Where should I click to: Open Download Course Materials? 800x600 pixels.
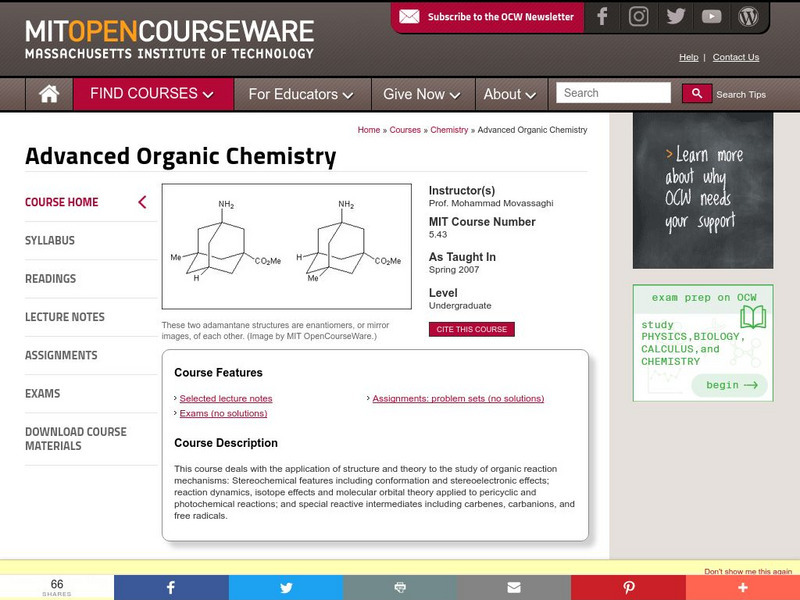tap(76, 439)
